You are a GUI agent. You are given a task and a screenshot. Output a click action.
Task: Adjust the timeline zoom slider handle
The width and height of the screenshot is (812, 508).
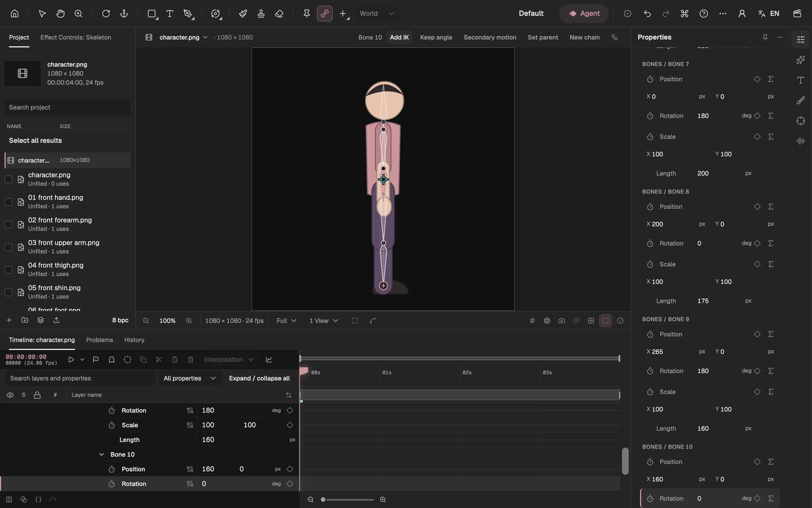tap(323, 500)
